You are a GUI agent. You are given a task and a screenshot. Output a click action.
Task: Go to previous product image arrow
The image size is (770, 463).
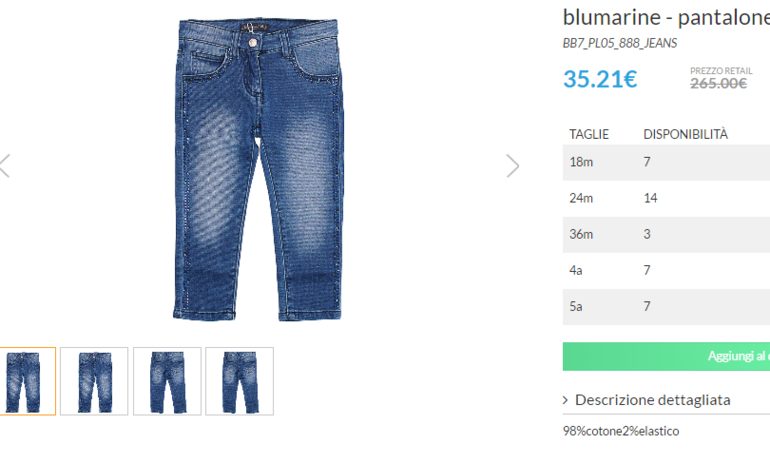pos(4,166)
